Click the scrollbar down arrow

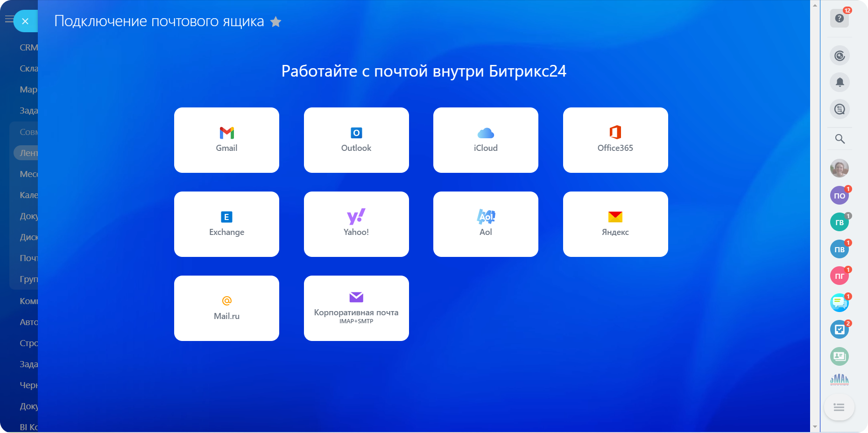pyautogui.click(x=815, y=426)
